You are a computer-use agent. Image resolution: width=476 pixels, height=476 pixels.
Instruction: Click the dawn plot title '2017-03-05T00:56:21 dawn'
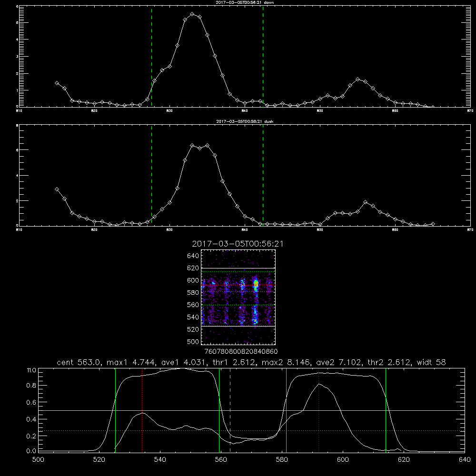[x=245, y=2]
